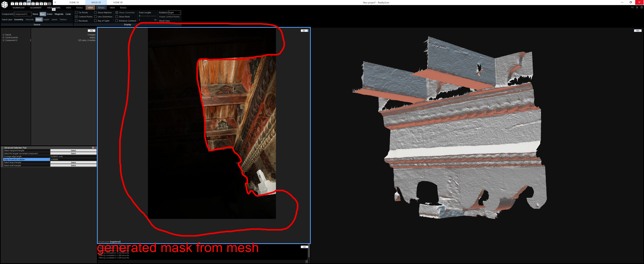Enable the Tie Points checkbox

coord(76,13)
